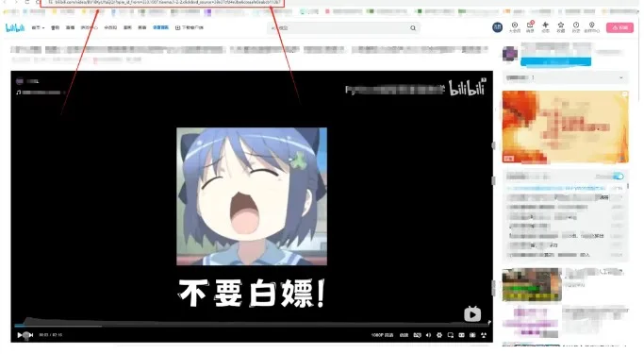Click the bilibili TV play icon overlay
This screenshot has height=354, width=644.
click(x=472, y=314)
